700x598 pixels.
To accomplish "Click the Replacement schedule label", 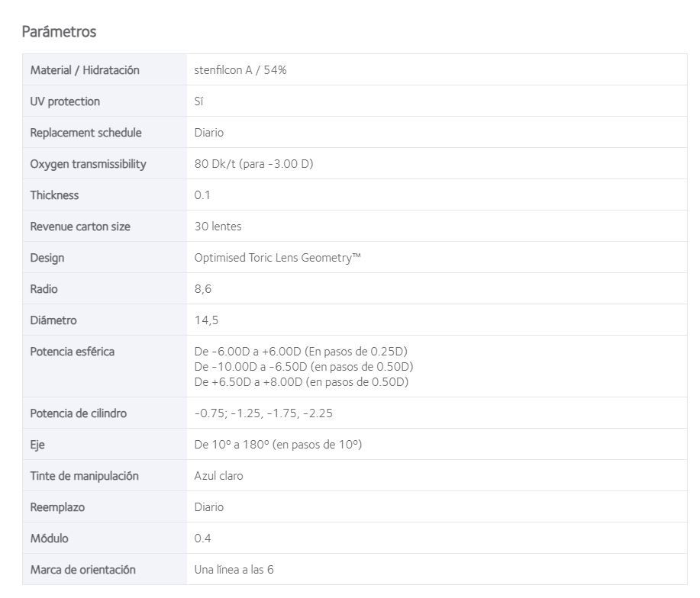I will (x=85, y=133).
